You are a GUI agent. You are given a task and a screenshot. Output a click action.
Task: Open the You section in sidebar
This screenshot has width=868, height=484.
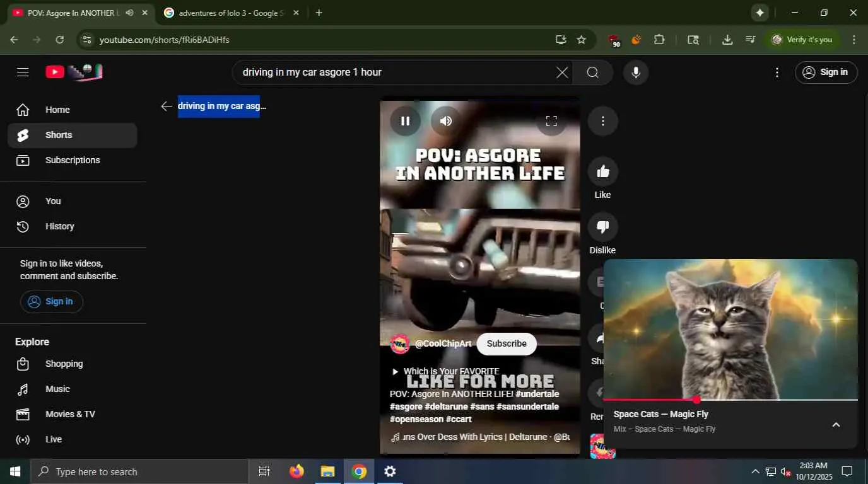click(x=72, y=201)
